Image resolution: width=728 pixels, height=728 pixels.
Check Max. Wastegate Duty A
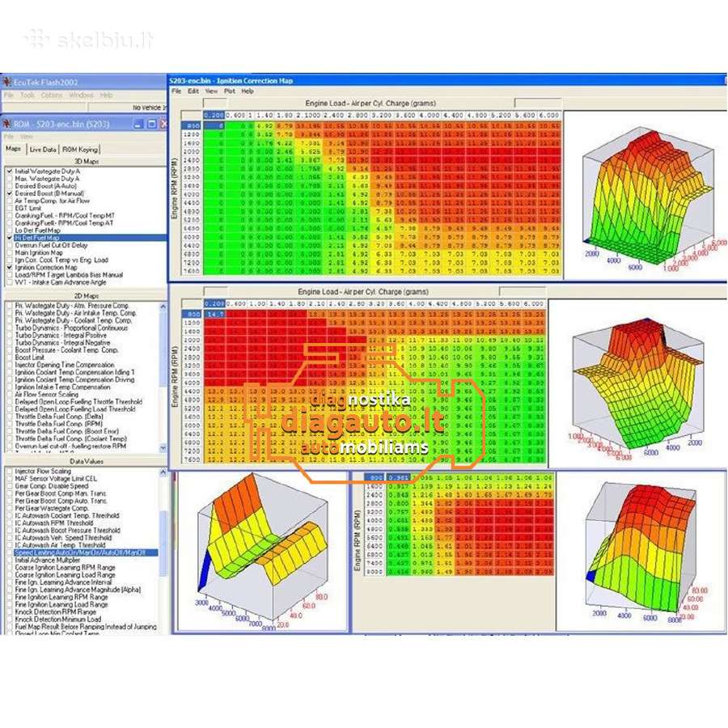tap(10, 179)
